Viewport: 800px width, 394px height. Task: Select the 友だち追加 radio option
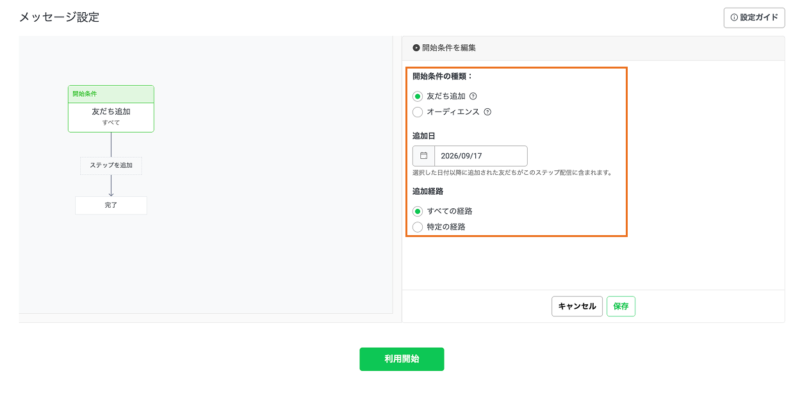(417, 96)
